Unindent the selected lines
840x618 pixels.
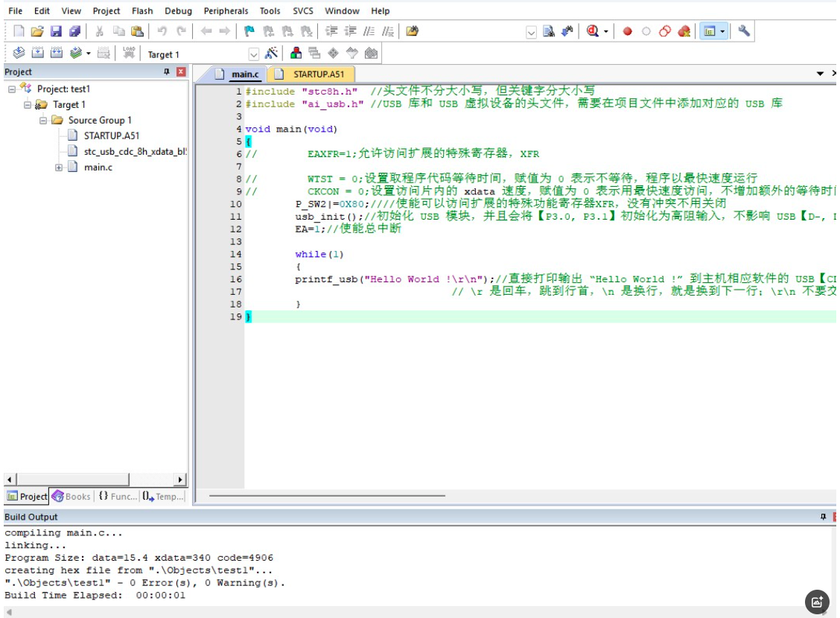(350, 31)
